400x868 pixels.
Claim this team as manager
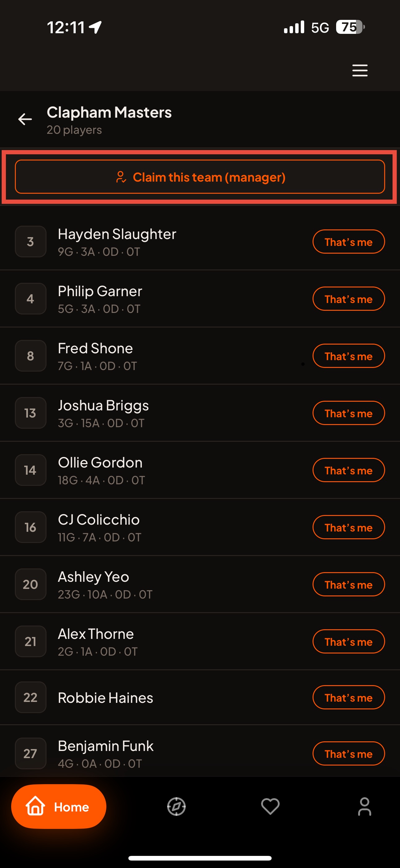pos(200,177)
